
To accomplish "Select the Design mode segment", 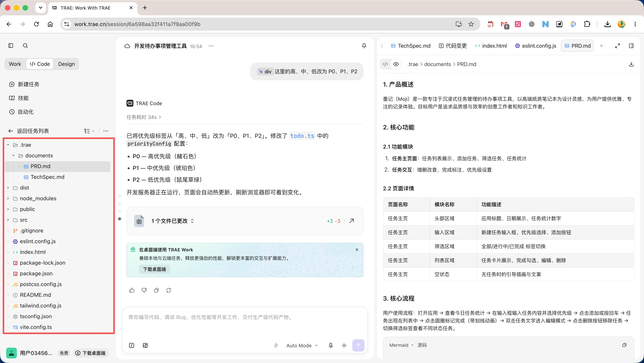I will click(x=67, y=64).
